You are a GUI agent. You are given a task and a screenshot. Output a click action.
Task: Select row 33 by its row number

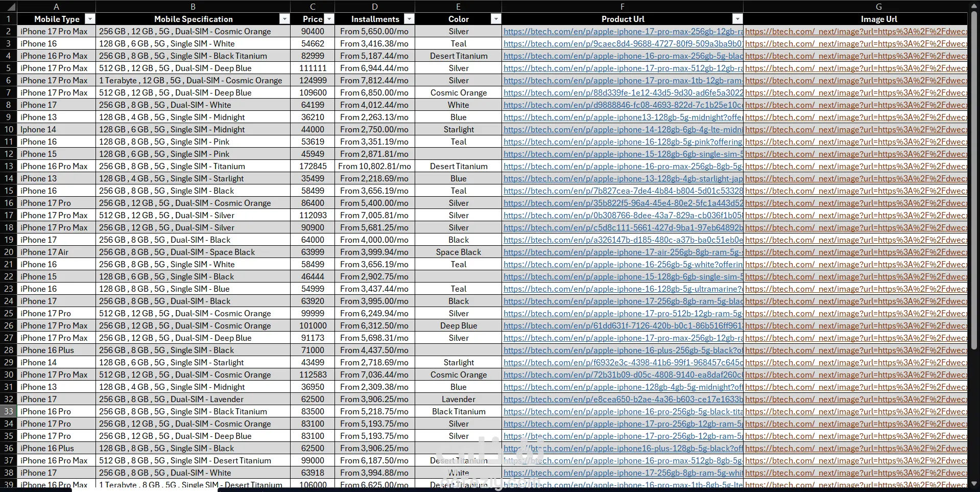[x=9, y=411]
